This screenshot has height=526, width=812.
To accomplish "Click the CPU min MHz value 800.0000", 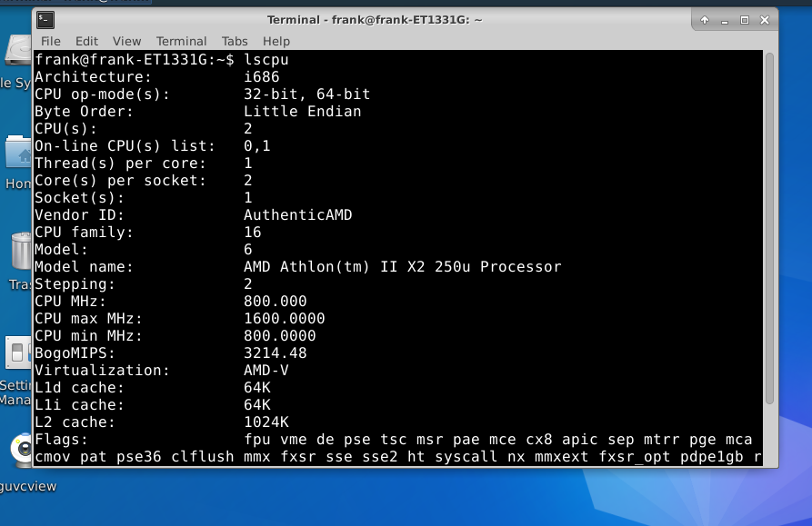I will (x=280, y=335).
